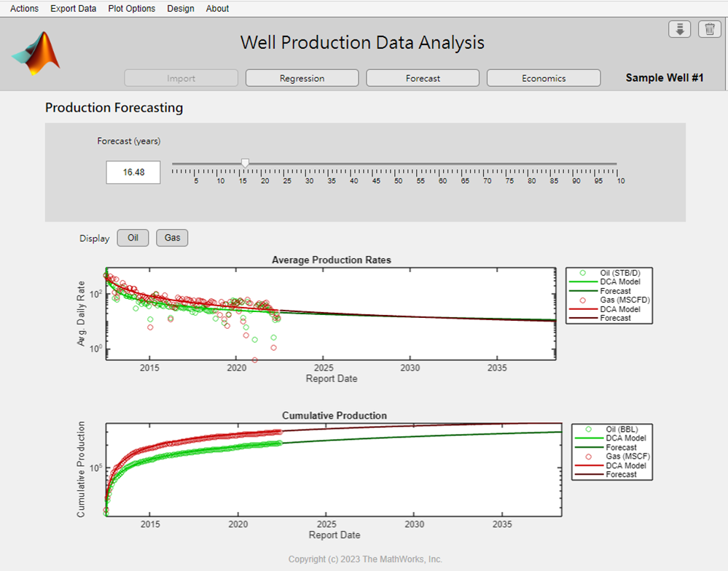
Task: Click the trash delete icon button
Action: point(709,29)
